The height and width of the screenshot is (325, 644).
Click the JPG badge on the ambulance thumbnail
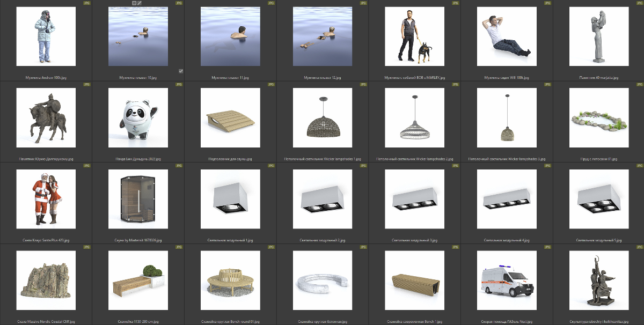[x=547, y=247]
